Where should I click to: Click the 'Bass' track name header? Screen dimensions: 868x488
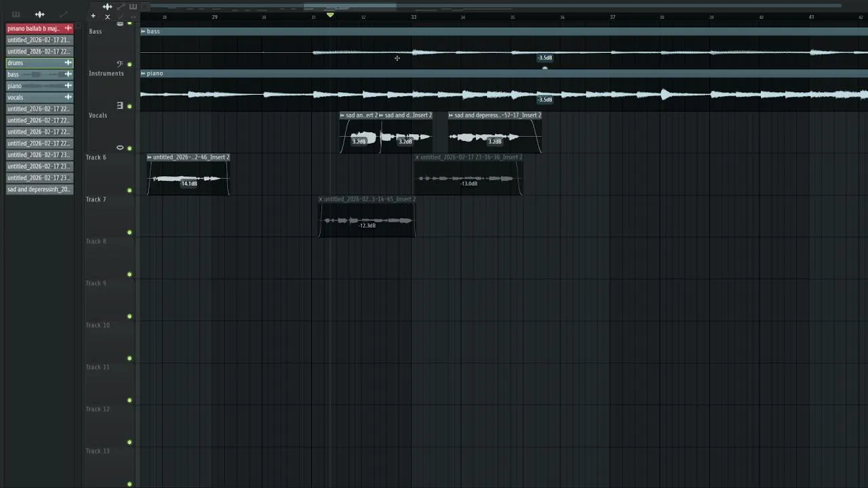pos(95,31)
